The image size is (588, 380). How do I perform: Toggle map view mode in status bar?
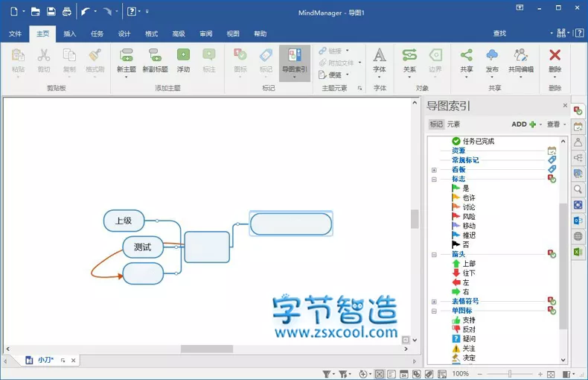coord(379,374)
